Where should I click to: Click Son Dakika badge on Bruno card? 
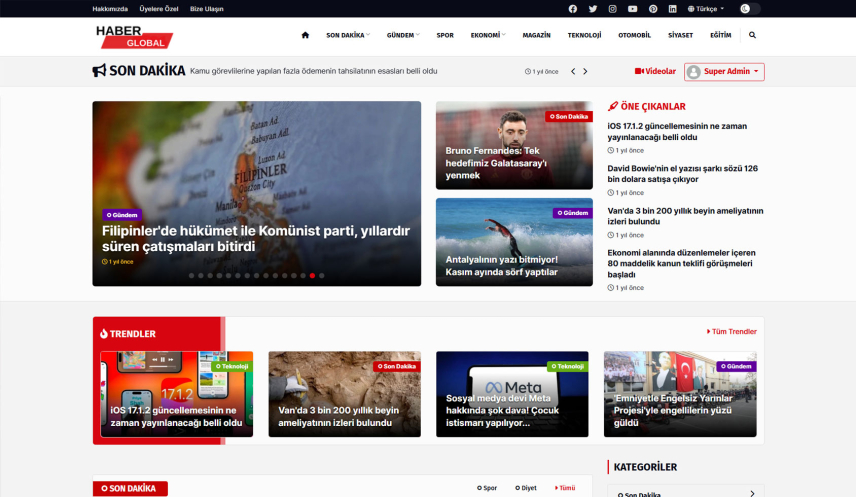click(569, 116)
